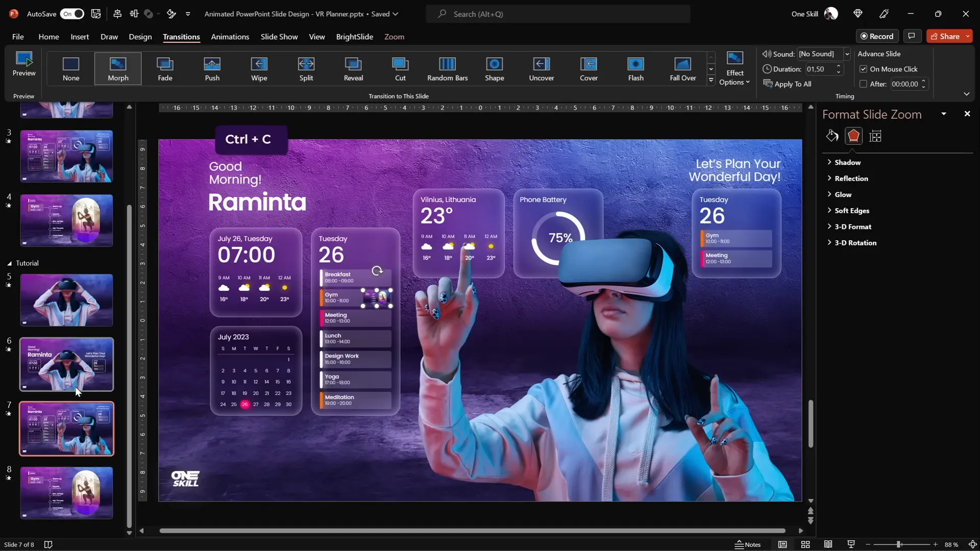
Task: Switch to Reading View
Action: coord(828,544)
